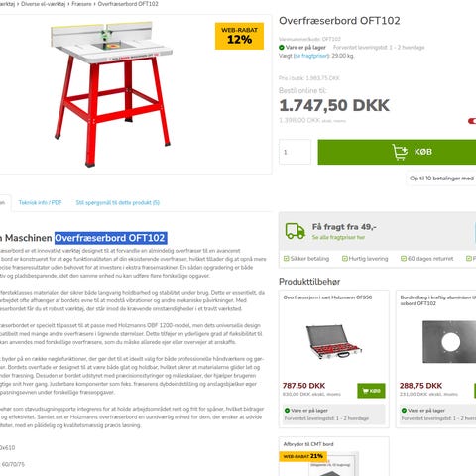
Task: Open Fræsere breadcrumb link
Action: click(81, 4)
